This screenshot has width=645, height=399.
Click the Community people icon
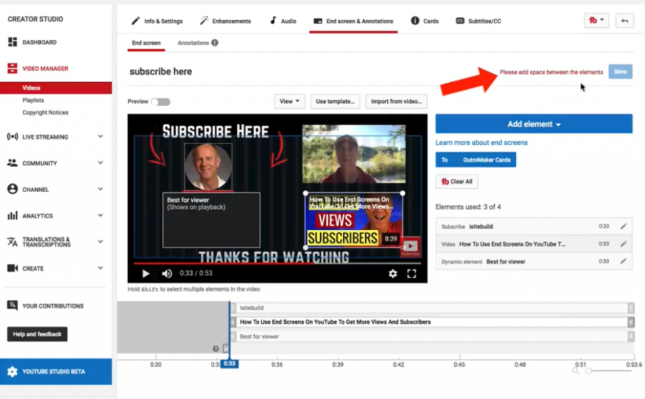(x=12, y=163)
